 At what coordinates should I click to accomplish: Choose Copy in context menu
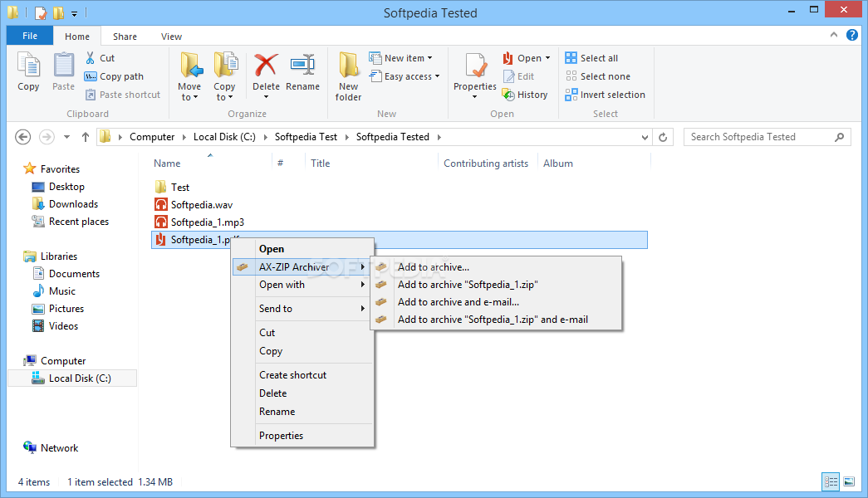click(302, 351)
